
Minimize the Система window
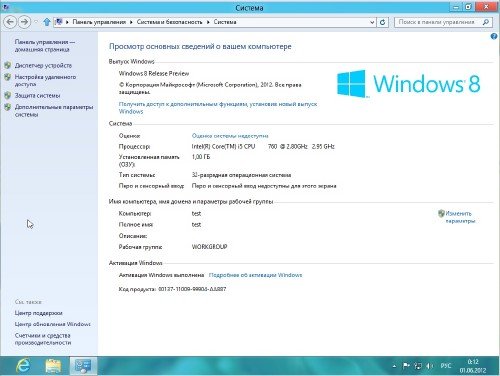pyautogui.click(x=456, y=7)
